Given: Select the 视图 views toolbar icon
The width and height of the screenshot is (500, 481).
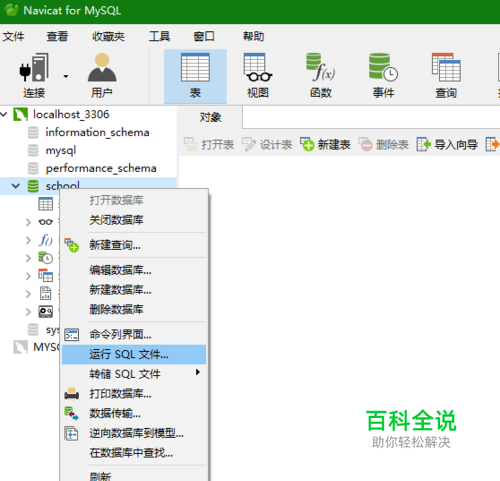Looking at the screenshot, I should 258,76.
